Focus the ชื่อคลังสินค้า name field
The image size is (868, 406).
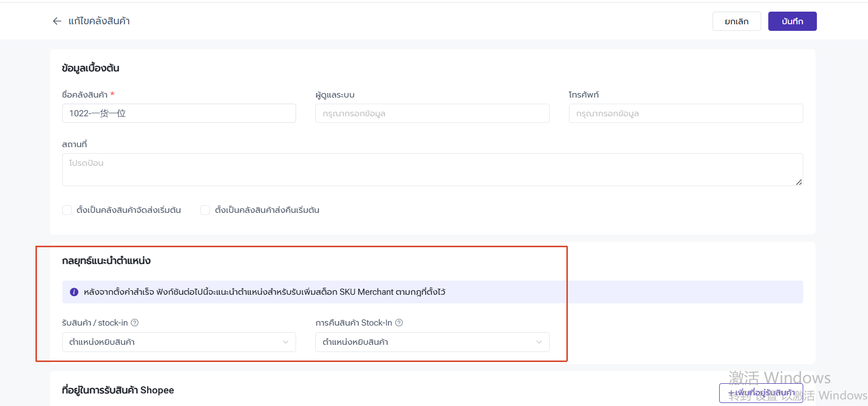point(179,113)
